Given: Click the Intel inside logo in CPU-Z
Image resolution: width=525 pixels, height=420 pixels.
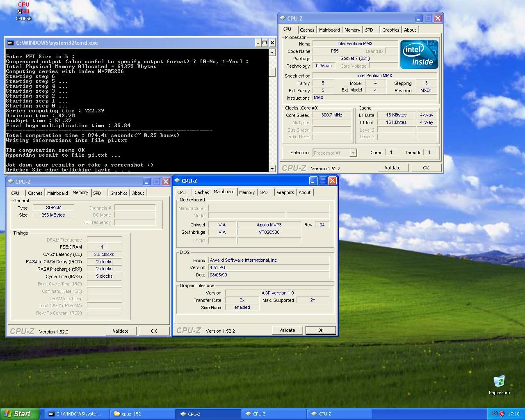Looking at the screenshot, I should click(419, 55).
